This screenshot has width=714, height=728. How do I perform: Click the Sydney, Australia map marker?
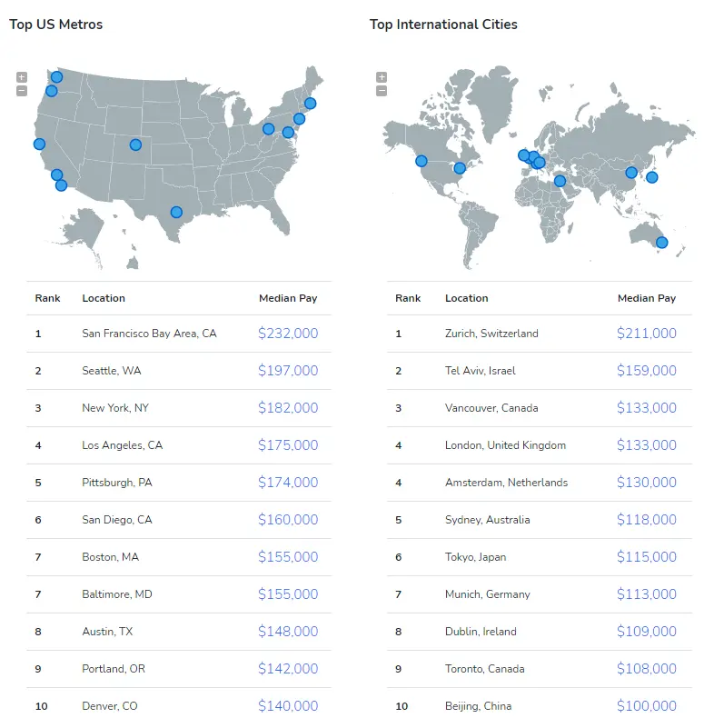click(661, 243)
